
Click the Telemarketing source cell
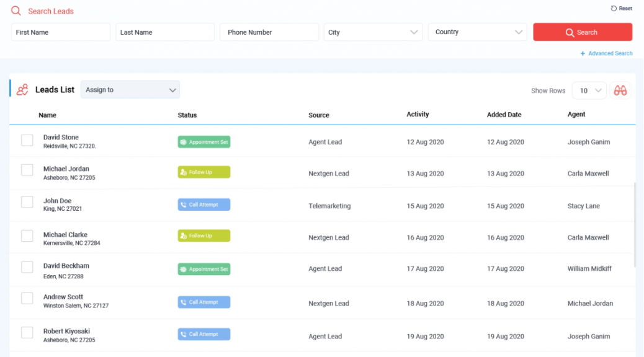[329, 206]
